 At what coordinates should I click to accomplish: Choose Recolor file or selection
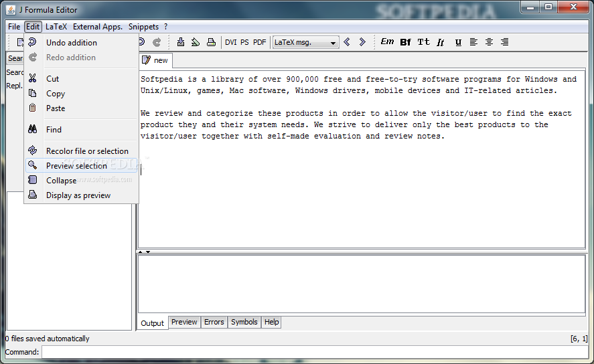[x=82, y=151]
